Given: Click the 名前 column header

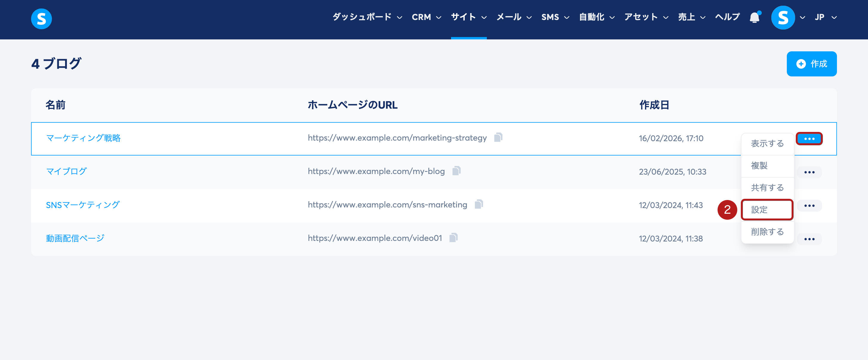Looking at the screenshot, I should (x=56, y=105).
